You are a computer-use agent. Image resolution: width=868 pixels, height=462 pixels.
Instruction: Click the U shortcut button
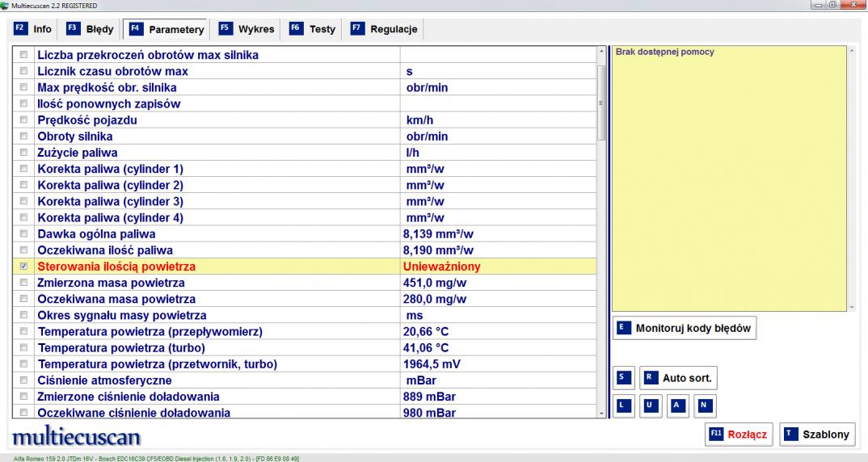pos(651,405)
